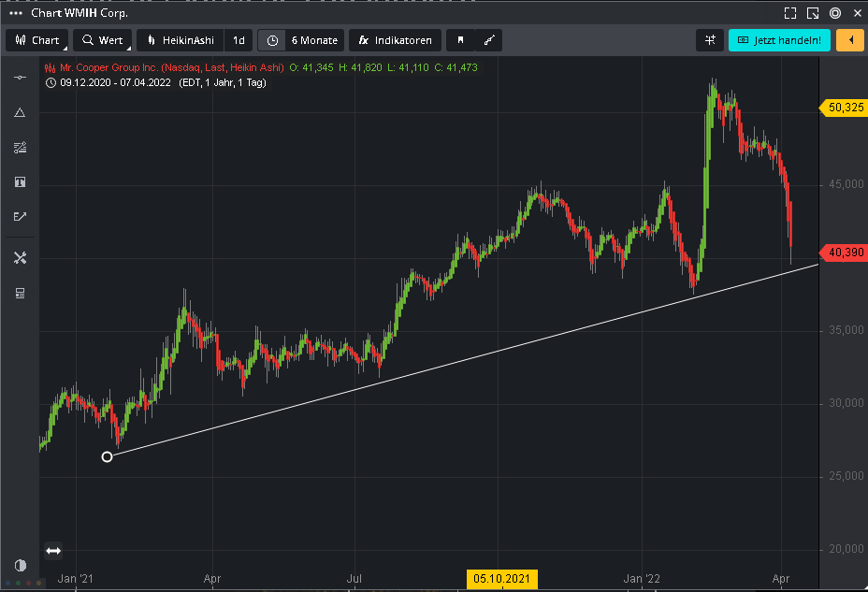Click the horizontal scroll arrows handle
Screen dimensions: 868x592
[x=53, y=552]
